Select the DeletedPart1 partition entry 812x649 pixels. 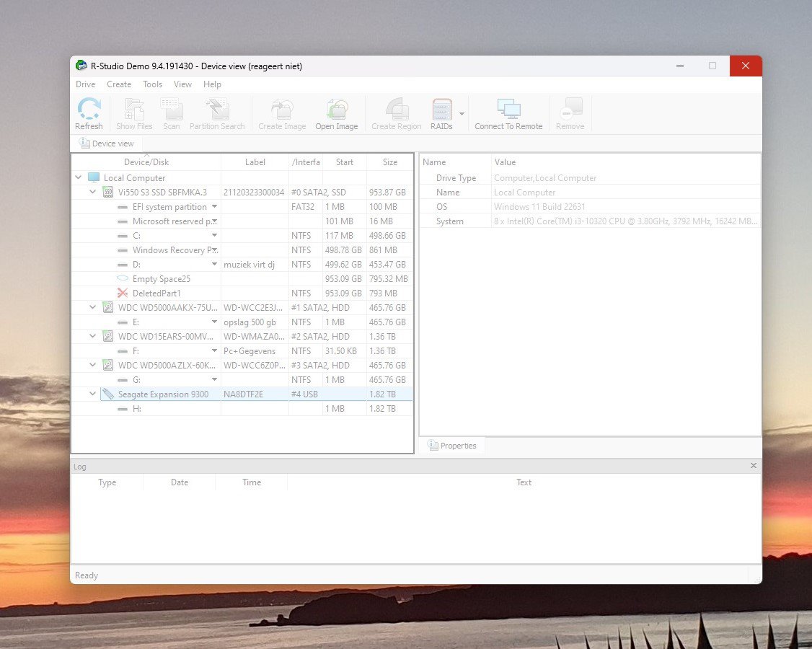156,293
